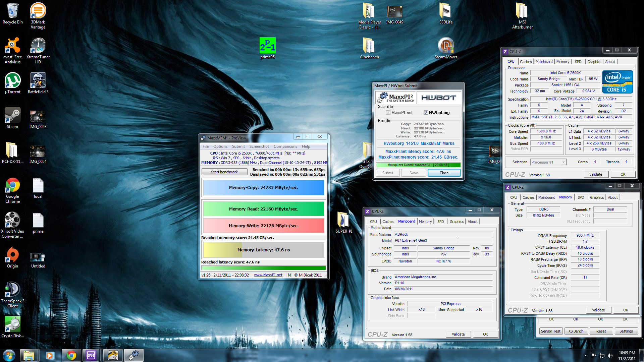Open 3DMark Vantage desktop icon
Viewport: 644px width, 362px height.
(x=38, y=15)
